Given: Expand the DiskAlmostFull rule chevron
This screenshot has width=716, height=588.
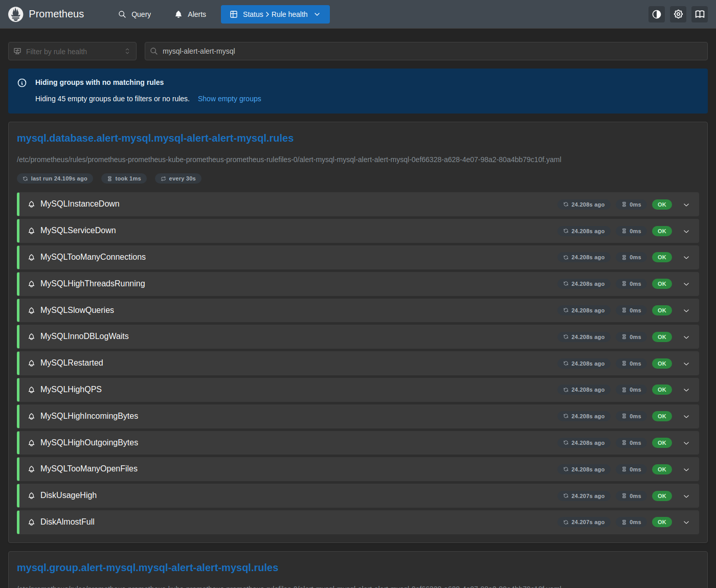Looking at the screenshot, I should [686, 522].
